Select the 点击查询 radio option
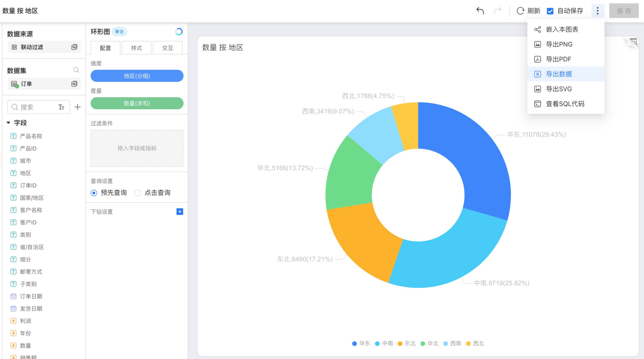 click(x=138, y=193)
